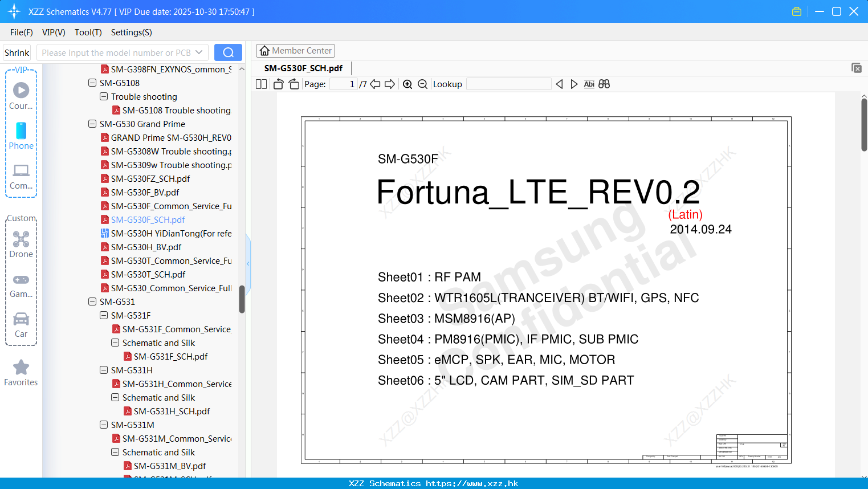Screen dimensions: 868x489
Task: Click the model number search input
Action: [x=117, y=52]
